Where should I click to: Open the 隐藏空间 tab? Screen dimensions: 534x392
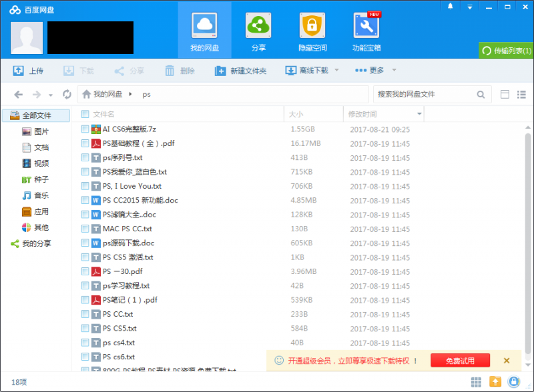[x=312, y=31]
